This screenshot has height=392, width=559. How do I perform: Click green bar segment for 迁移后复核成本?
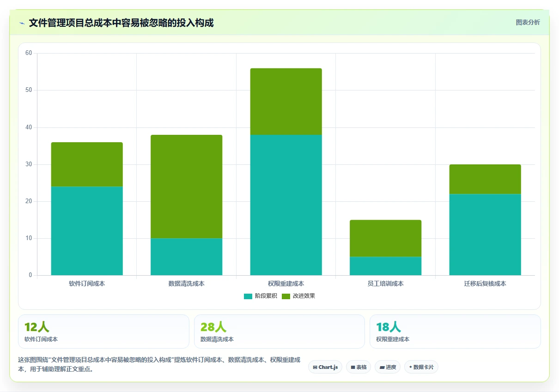pos(485,179)
